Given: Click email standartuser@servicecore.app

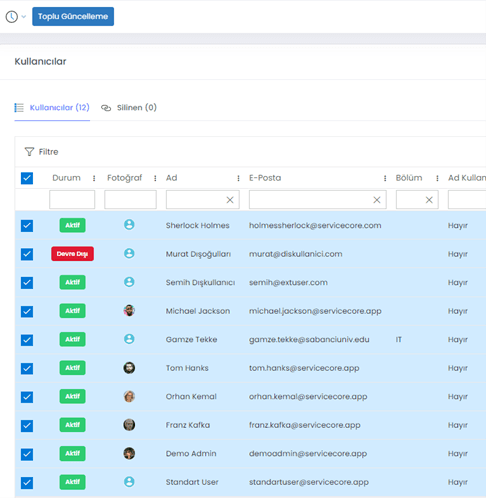Looking at the screenshot, I should (309, 482).
